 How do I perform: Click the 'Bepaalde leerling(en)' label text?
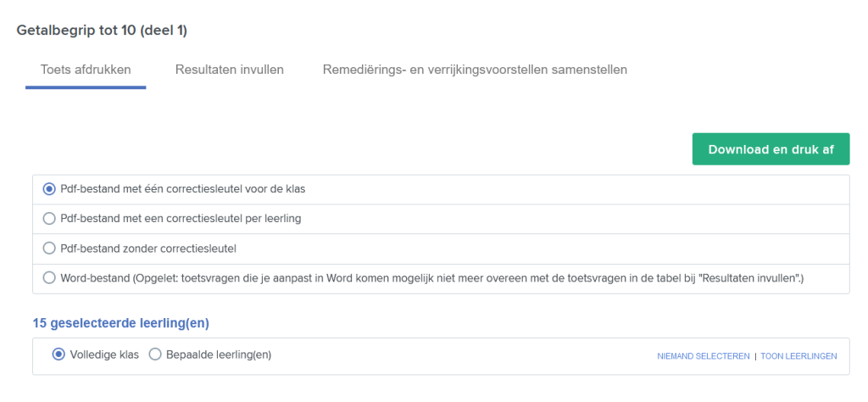tap(219, 355)
